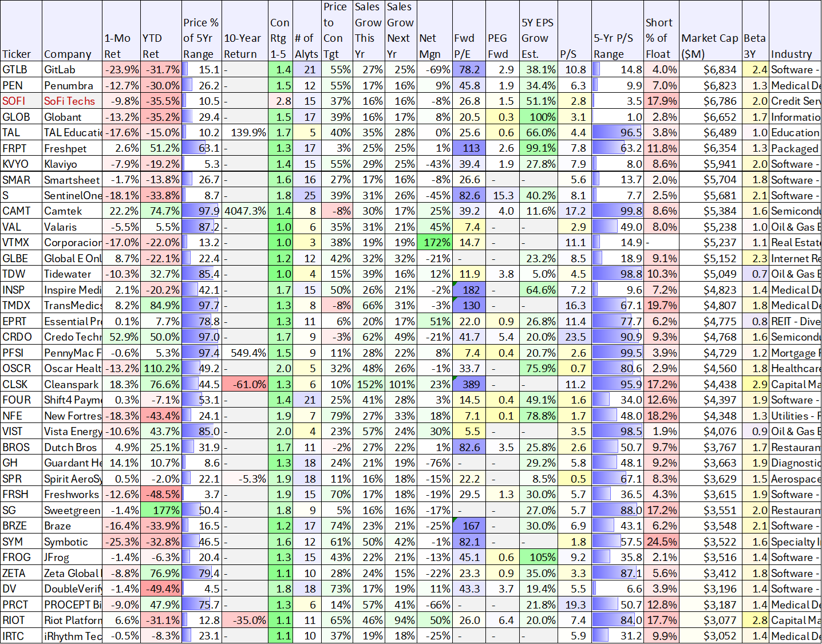
Task: Select Cleanspark's 152% sales growth cell
Action: click(x=368, y=385)
